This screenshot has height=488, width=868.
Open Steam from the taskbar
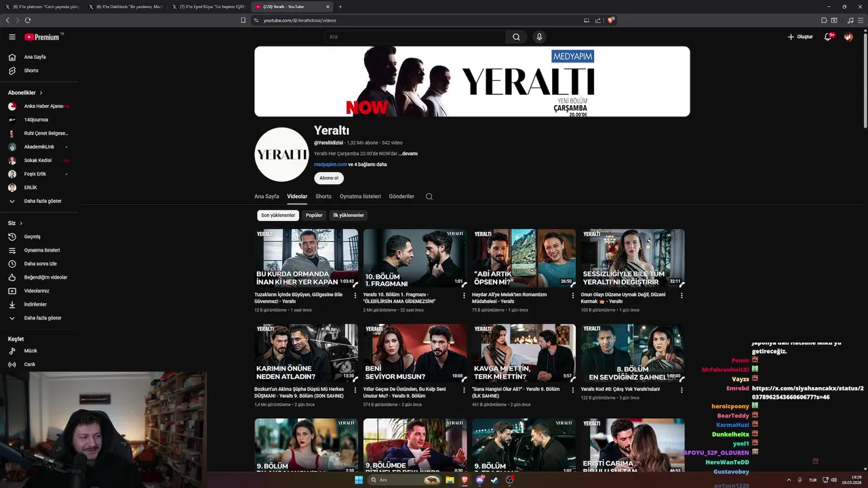[x=494, y=480]
